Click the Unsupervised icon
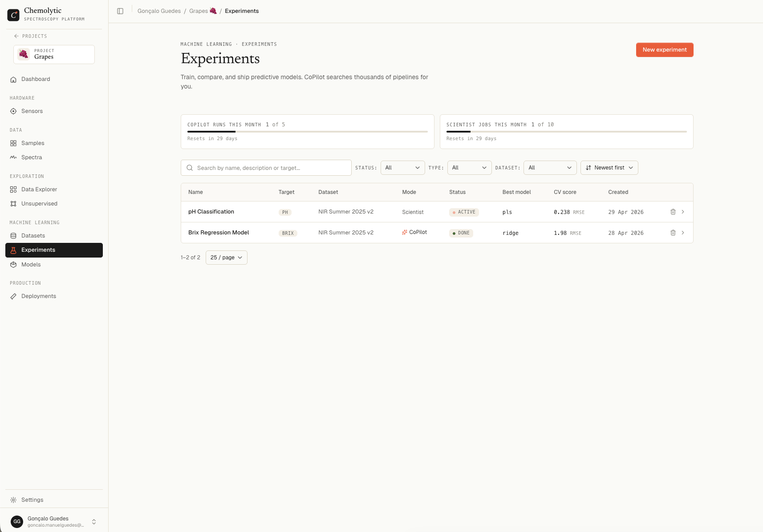This screenshot has width=763, height=532. click(13, 204)
